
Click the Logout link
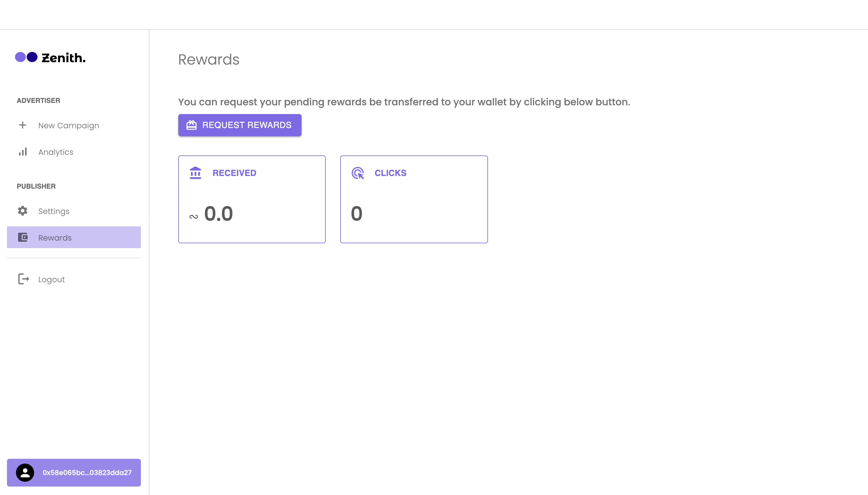tap(51, 279)
